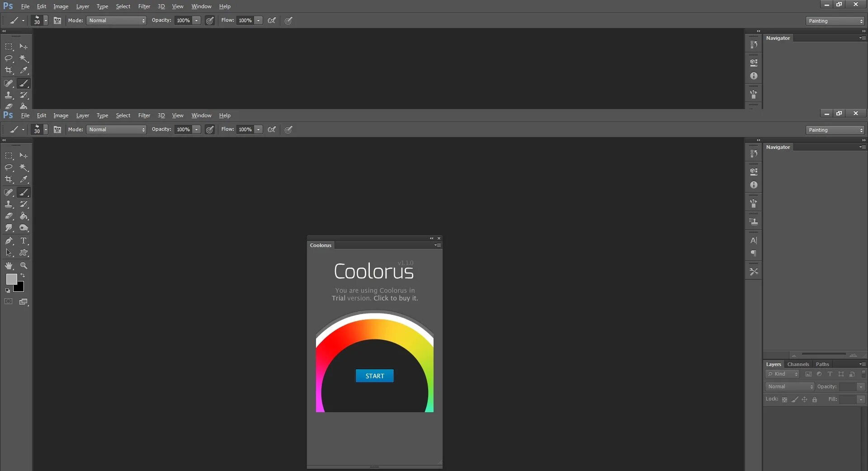Toggle pressure for opacity in front window
The height and width of the screenshot is (471, 868).
[210, 130]
